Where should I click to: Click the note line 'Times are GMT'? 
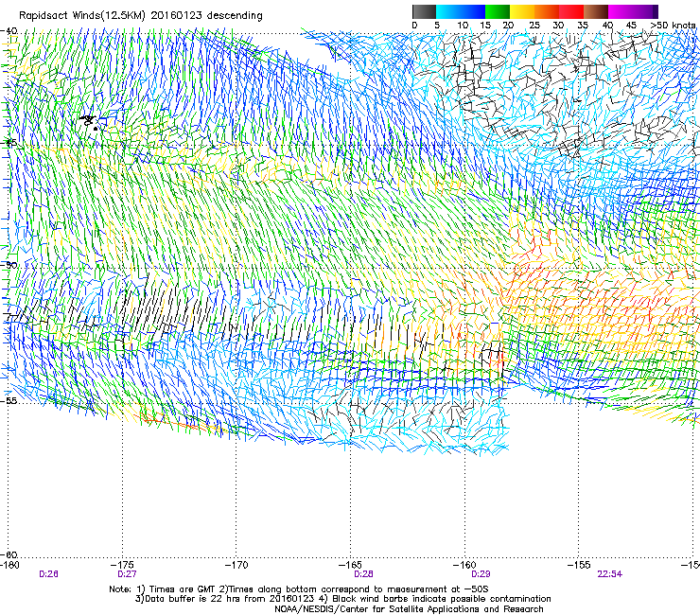[x=299, y=589]
